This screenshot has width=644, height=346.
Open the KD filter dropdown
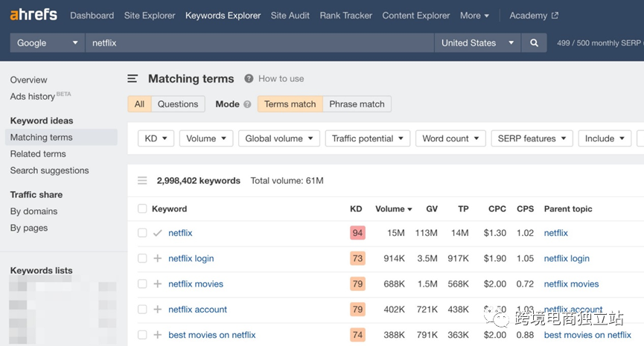coord(156,138)
